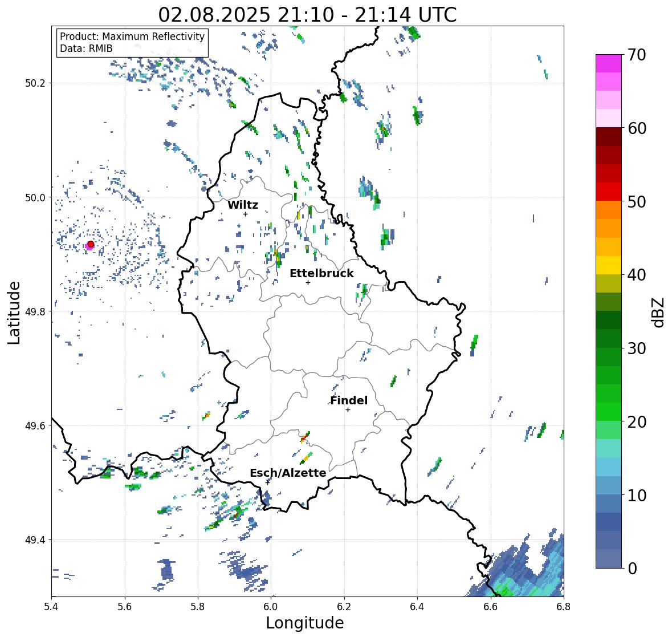Click the 'Data: RMIB' text
The height and width of the screenshot is (637, 672).
coord(86,48)
